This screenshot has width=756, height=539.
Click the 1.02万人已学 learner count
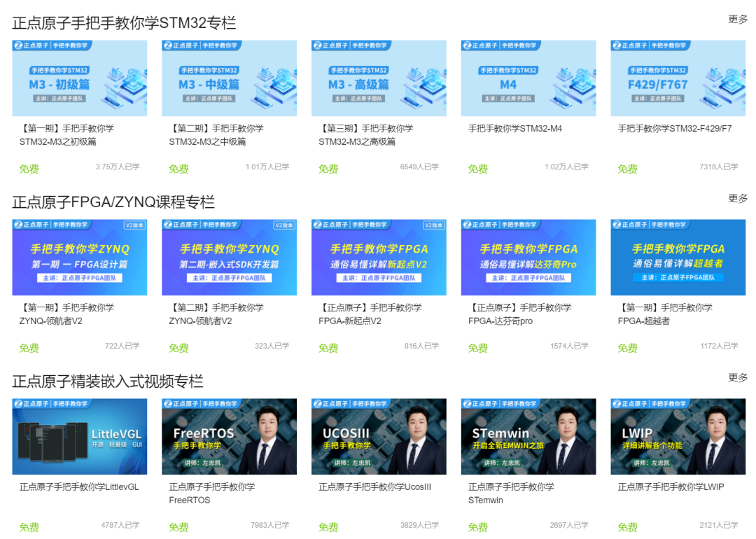coord(566,167)
